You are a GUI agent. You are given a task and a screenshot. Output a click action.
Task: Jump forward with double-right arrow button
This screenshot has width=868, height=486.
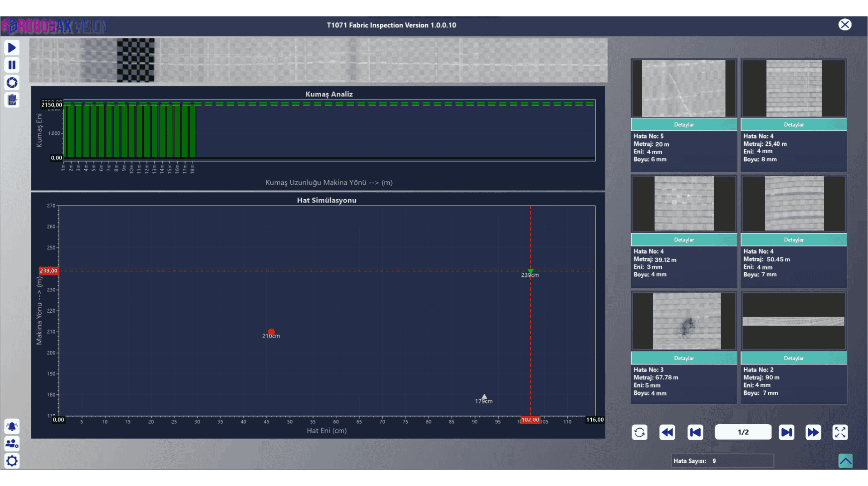813,432
